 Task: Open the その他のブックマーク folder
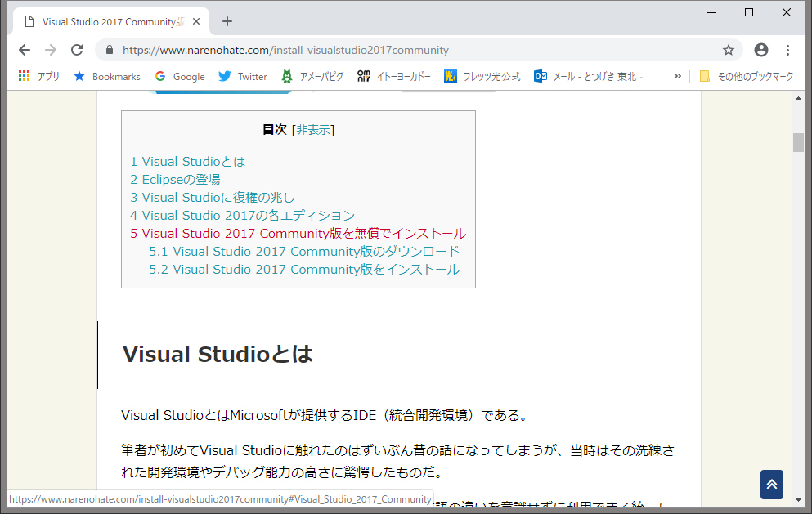pyautogui.click(x=746, y=76)
